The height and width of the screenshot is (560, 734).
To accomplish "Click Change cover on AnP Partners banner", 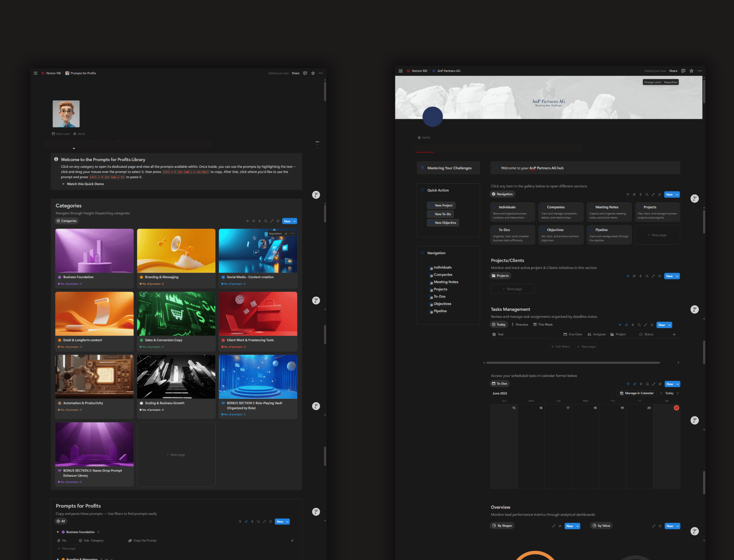I will (x=653, y=82).
